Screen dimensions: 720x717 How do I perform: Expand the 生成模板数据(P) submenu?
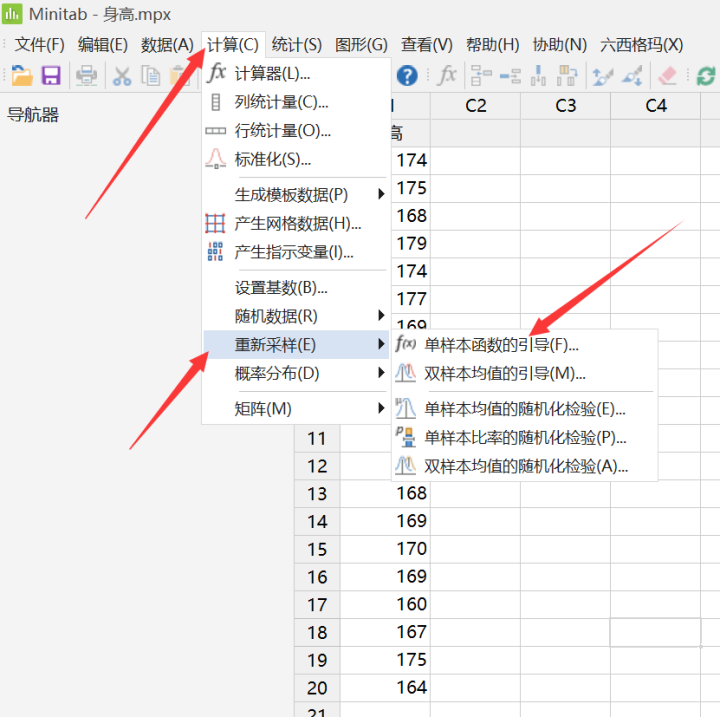tap(296, 195)
